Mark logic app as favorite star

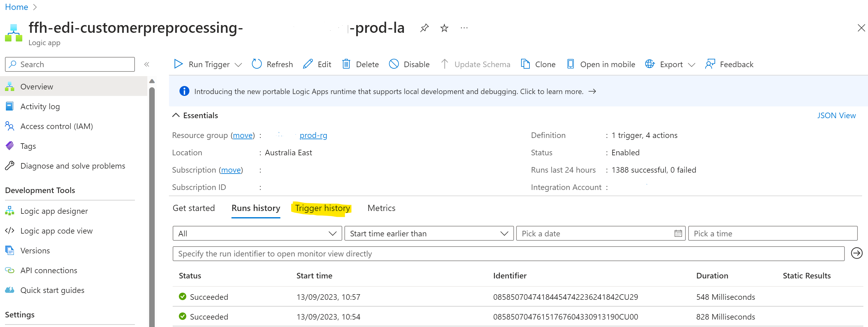[444, 28]
